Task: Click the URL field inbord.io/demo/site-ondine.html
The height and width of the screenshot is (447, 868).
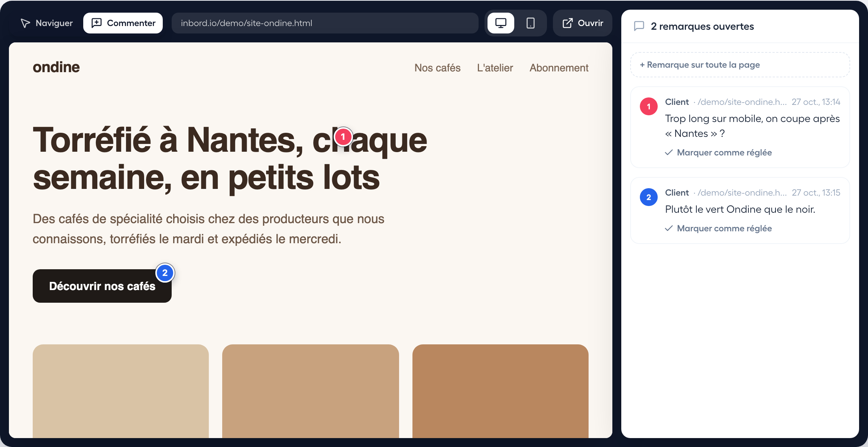Action: [x=325, y=23]
